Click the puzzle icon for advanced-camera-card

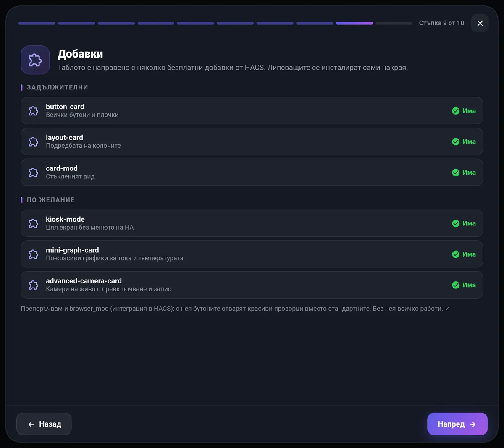pyautogui.click(x=33, y=285)
